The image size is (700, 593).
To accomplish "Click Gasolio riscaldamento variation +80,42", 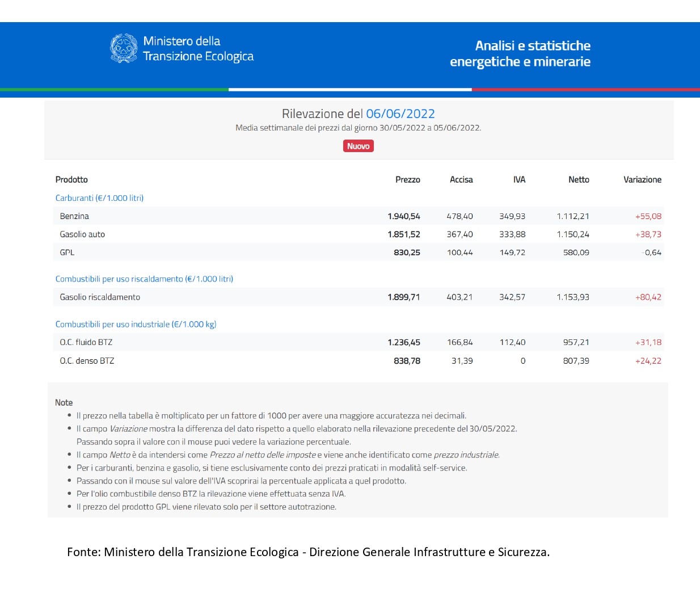I will [648, 297].
